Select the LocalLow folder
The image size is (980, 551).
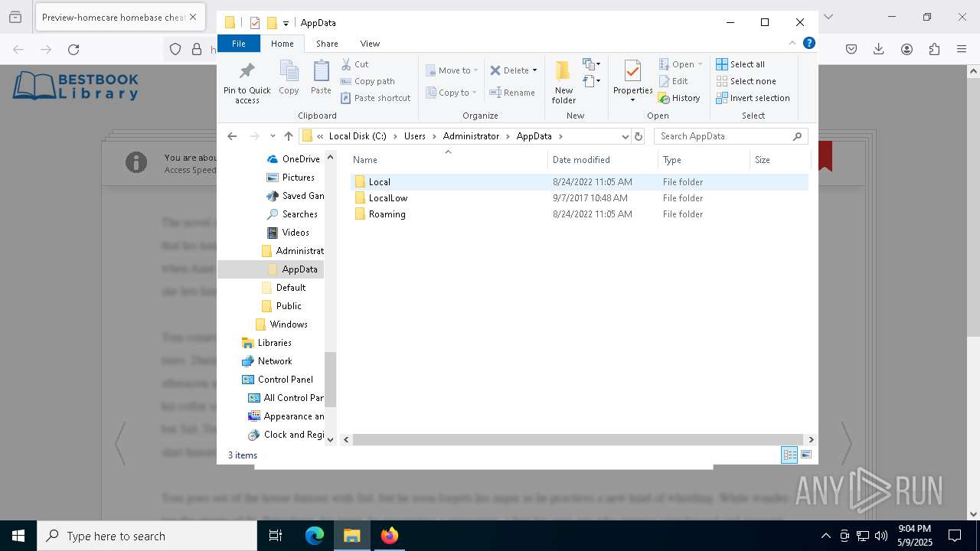[580, 198]
